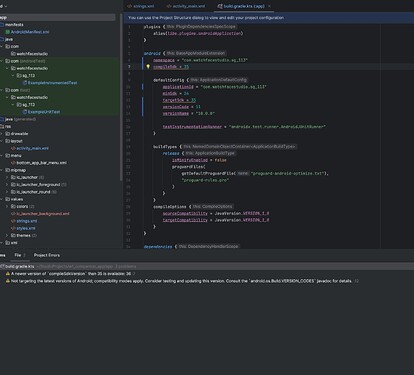This screenshot has height=375, width=414.
Task: Open AndroidManifest.xml from the project tree
Action: [x=30, y=32]
